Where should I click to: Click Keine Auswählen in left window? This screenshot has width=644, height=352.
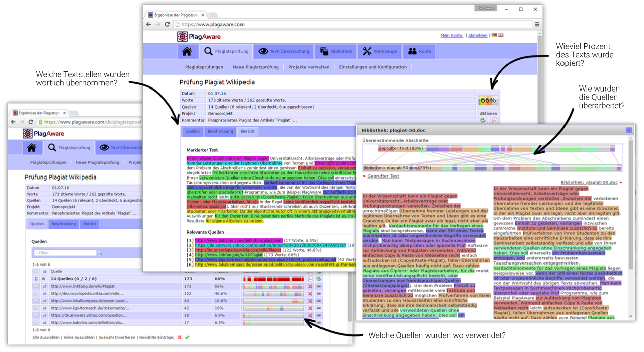tap(79, 337)
